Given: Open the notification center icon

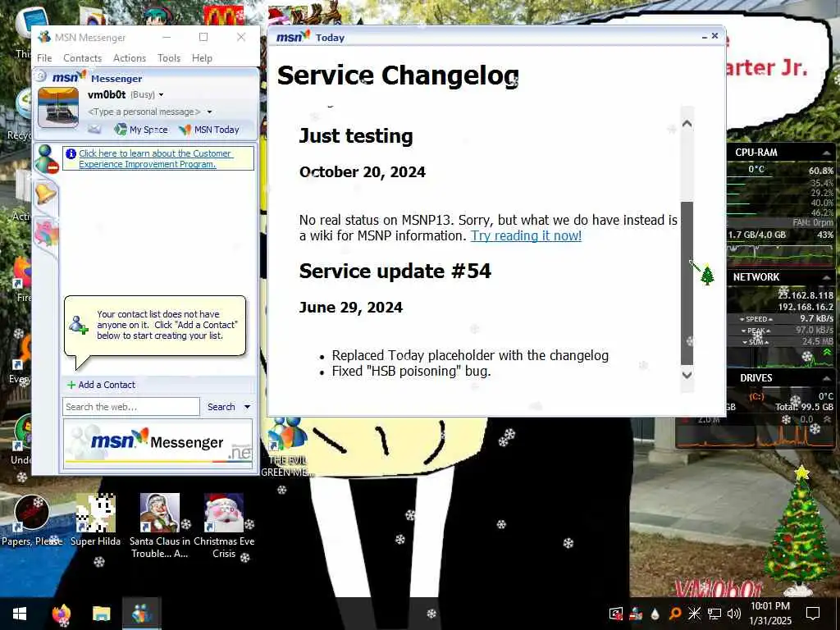Looking at the screenshot, I should [813, 614].
